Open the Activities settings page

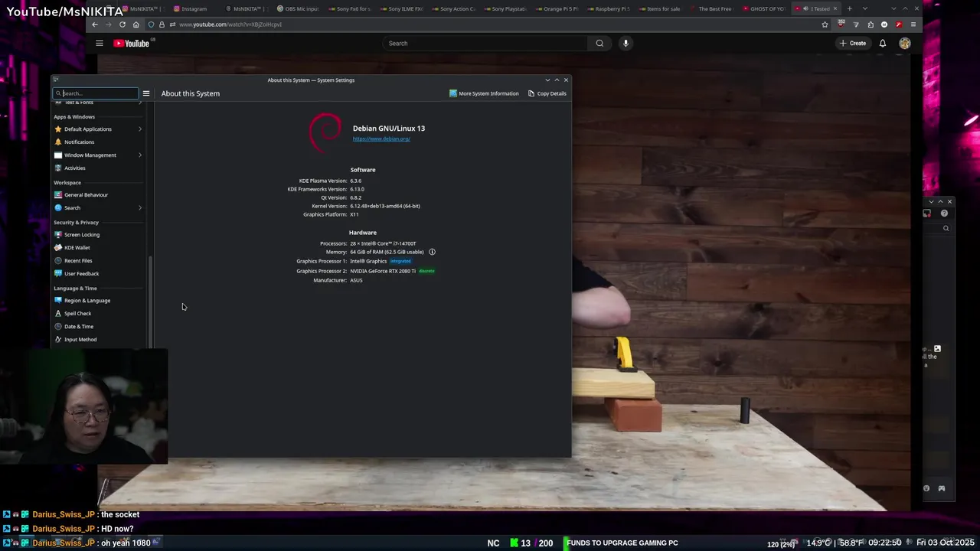(x=98, y=168)
